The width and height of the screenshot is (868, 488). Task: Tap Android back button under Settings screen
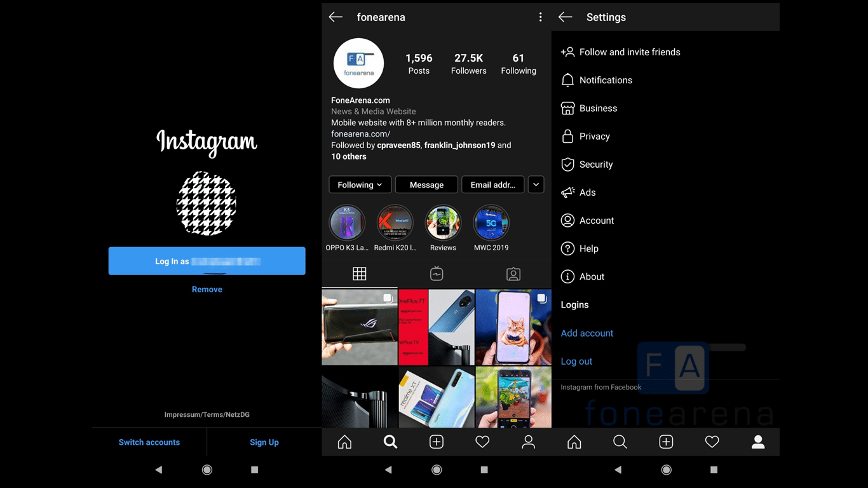[618, 470]
